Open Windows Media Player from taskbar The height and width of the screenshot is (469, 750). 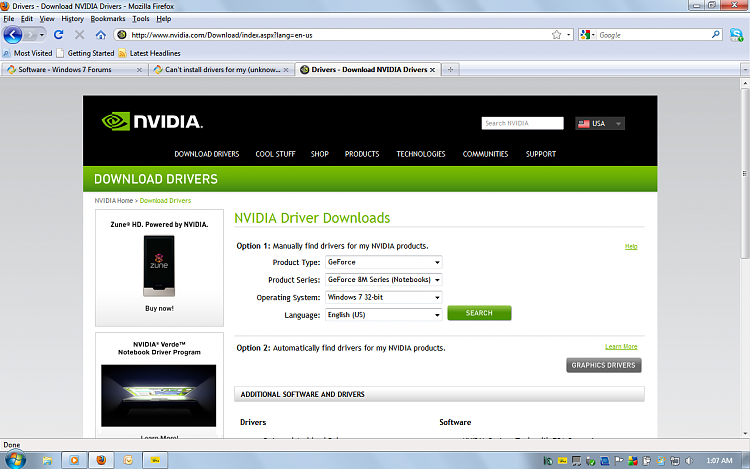tap(74, 460)
